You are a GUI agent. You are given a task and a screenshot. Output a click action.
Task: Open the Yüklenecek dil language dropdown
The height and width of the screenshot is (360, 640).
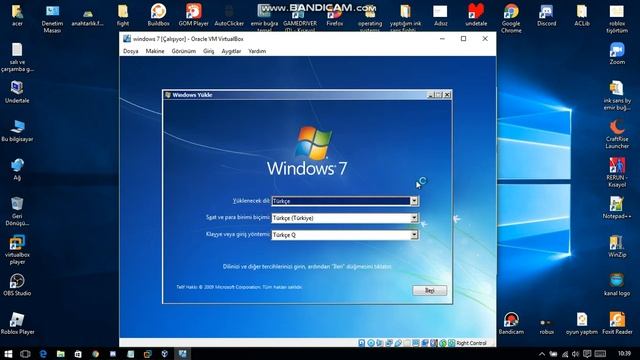point(345,201)
